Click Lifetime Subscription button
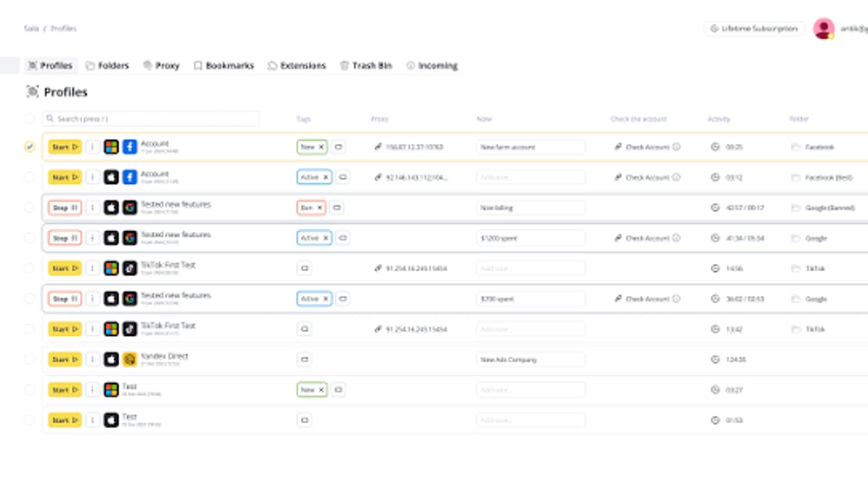Viewport: 868px width, 488px height. tap(754, 28)
